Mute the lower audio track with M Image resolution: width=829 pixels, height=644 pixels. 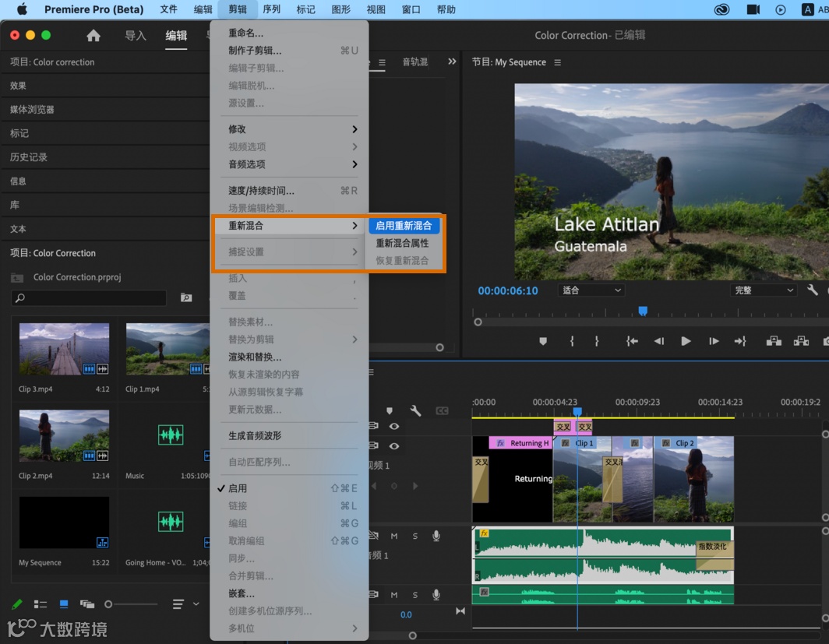coord(394,594)
